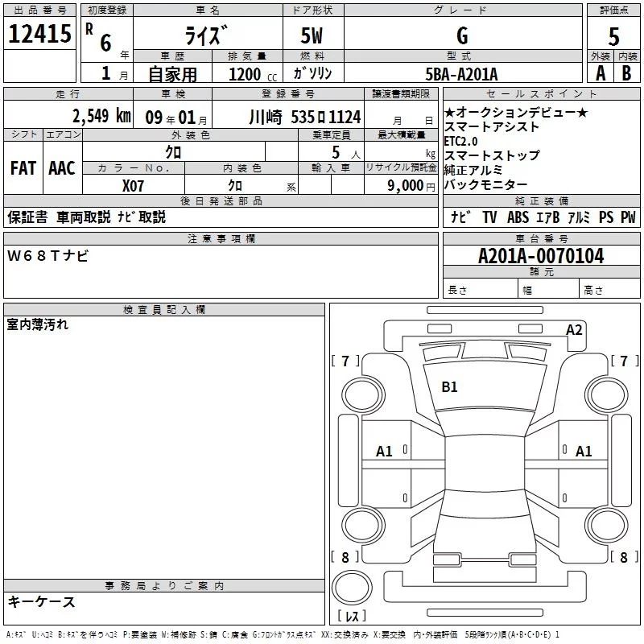Click the A2 damage mark on diagram
The image size is (644, 644).
click(574, 329)
